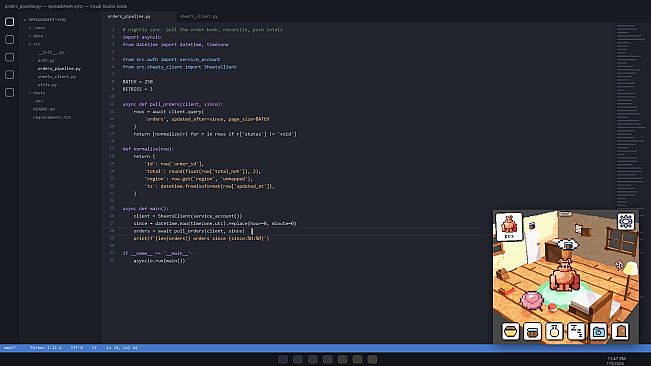Open utils.py from the file tree
The height and width of the screenshot is (366, 651).
(x=48, y=85)
